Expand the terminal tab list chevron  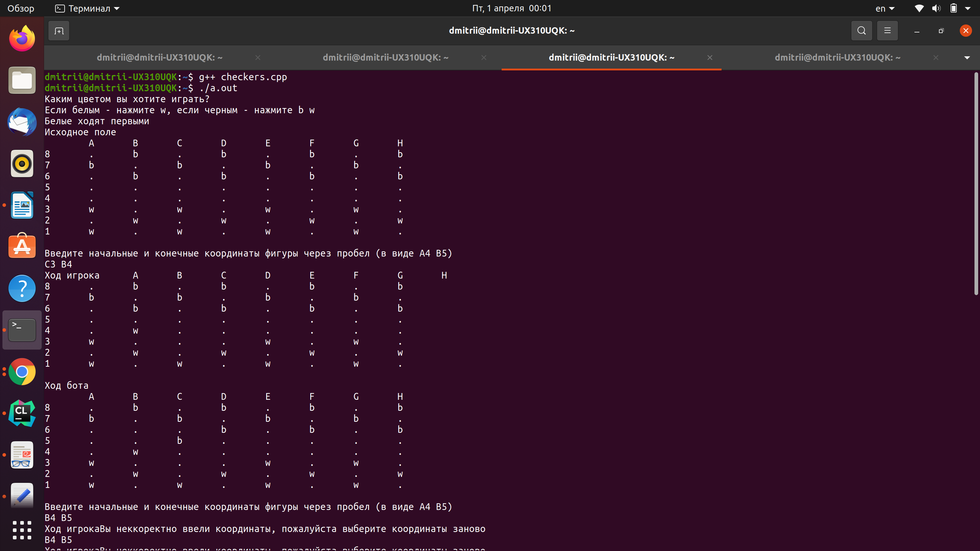point(967,58)
